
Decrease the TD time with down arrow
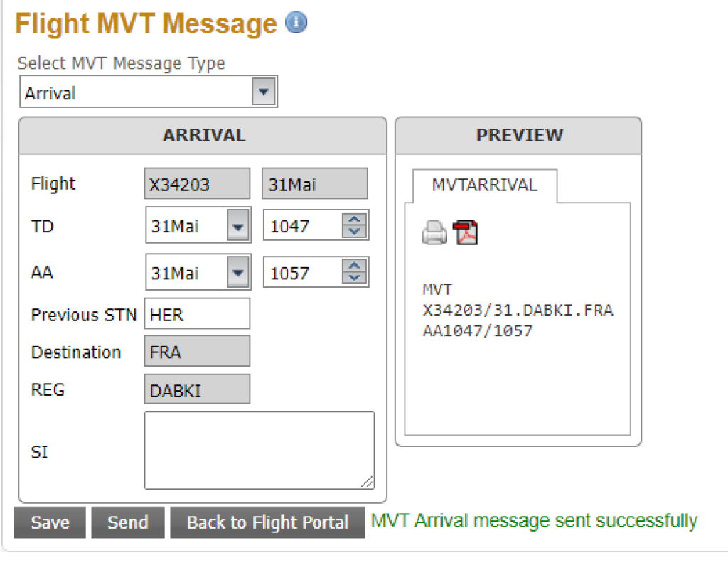[354, 232]
